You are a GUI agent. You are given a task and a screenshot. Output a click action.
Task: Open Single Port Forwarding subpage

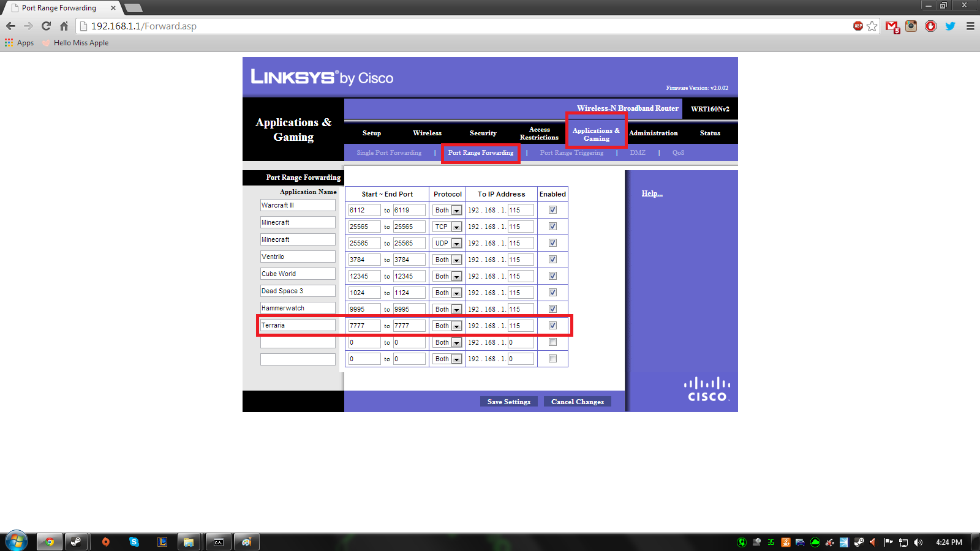[x=389, y=152]
